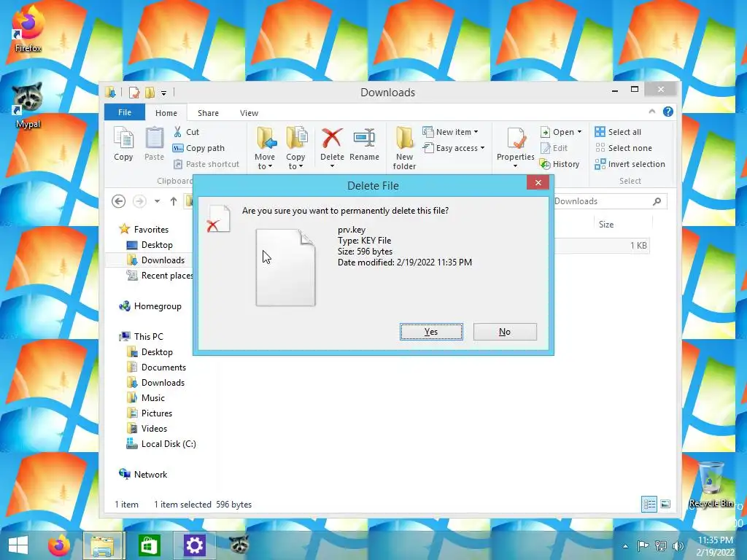Open the New item dropdown

(451, 132)
